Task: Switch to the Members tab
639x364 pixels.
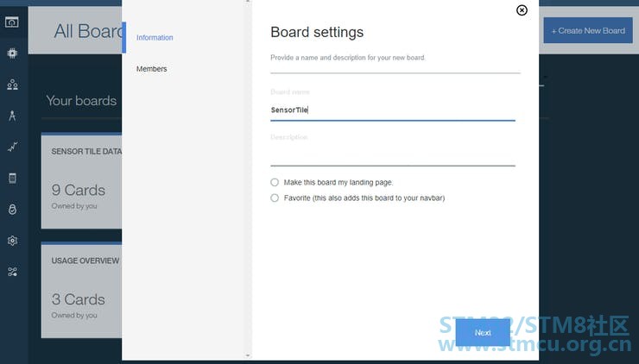Action: [152, 69]
